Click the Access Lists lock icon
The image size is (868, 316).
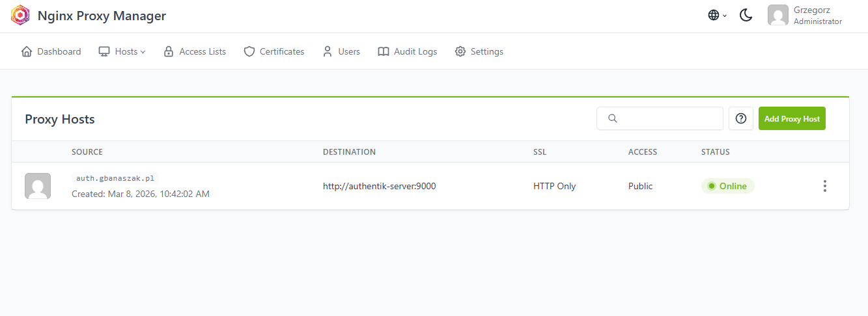(x=169, y=51)
